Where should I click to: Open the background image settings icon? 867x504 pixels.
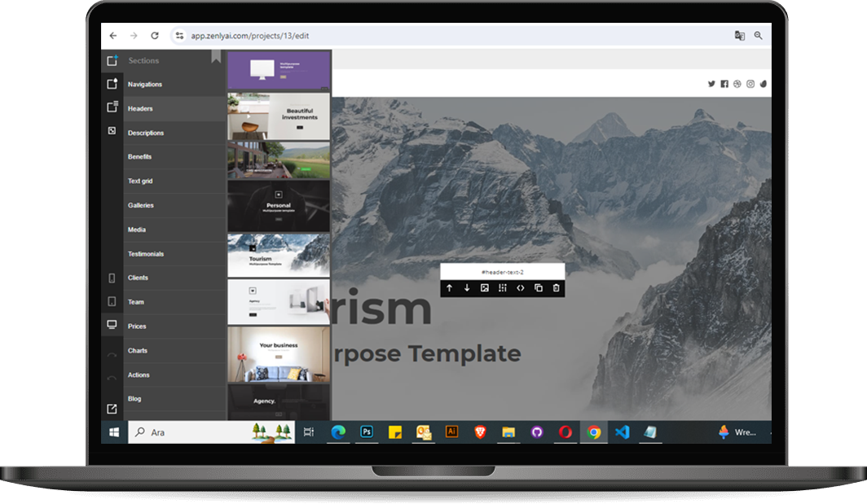point(485,288)
